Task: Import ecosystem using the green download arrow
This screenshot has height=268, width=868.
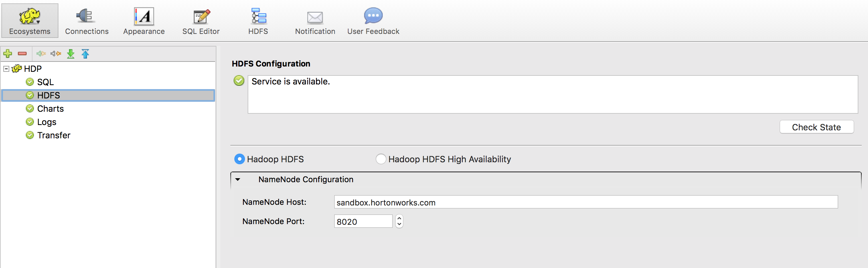Action: coord(71,54)
